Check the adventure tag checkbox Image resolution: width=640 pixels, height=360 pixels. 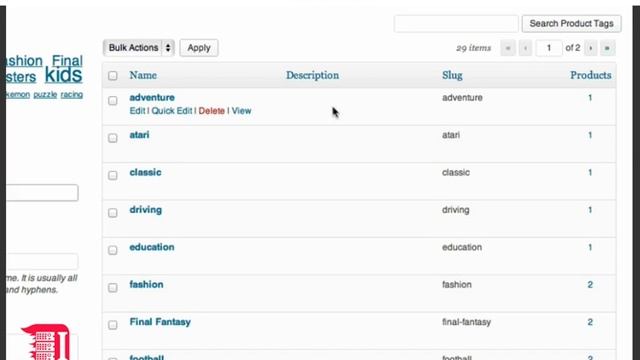point(113,100)
